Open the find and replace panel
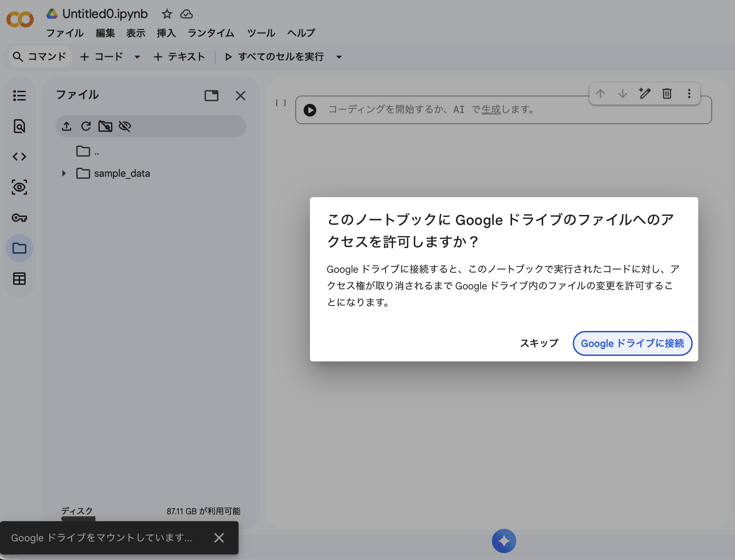735x560 pixels. point(20,126)
